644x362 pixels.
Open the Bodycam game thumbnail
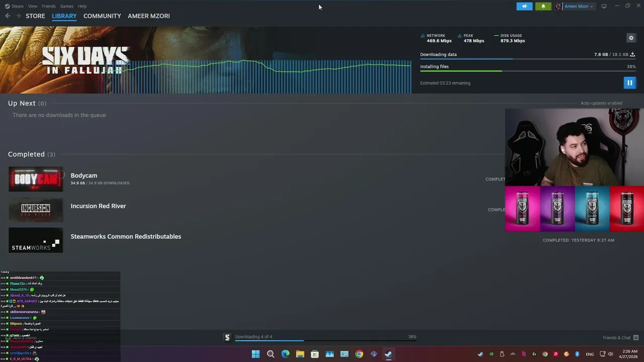tap(36, 179)
